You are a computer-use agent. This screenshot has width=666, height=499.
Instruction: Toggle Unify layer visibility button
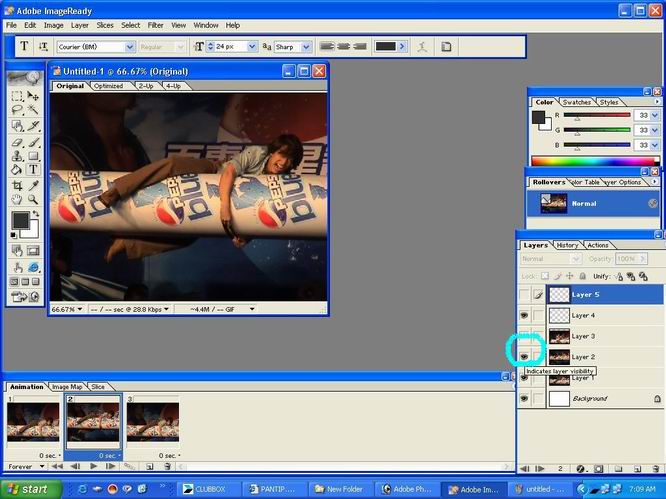[631, 276]
